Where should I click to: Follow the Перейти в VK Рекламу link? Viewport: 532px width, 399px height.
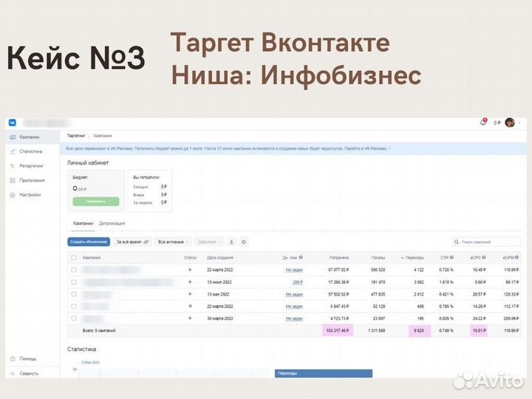[366, 149]
